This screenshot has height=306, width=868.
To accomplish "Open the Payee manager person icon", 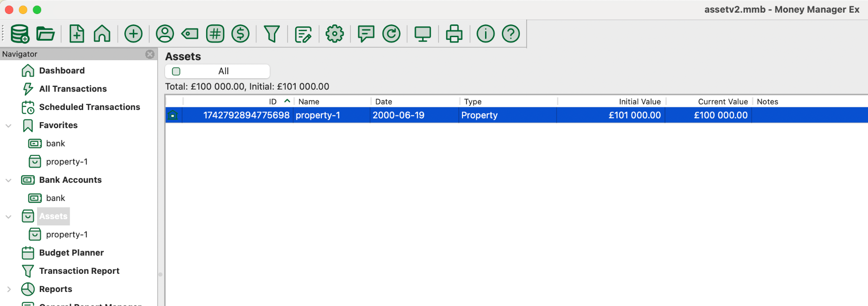I will coord(165,33).
